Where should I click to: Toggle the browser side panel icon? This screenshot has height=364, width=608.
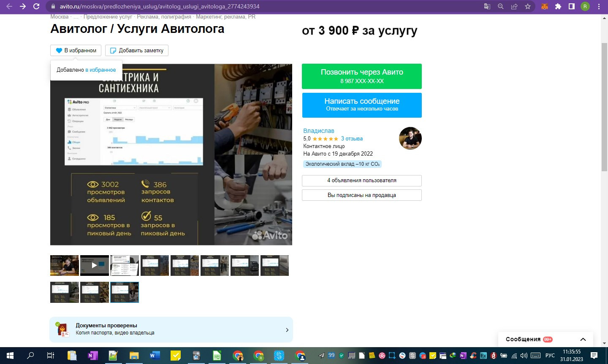(x=571, y=6)
